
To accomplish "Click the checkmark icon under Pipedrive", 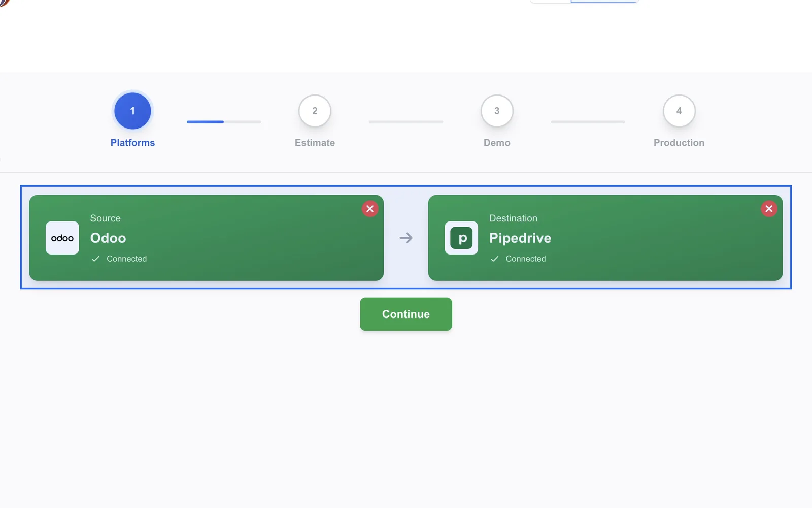I will click(494, 259).
